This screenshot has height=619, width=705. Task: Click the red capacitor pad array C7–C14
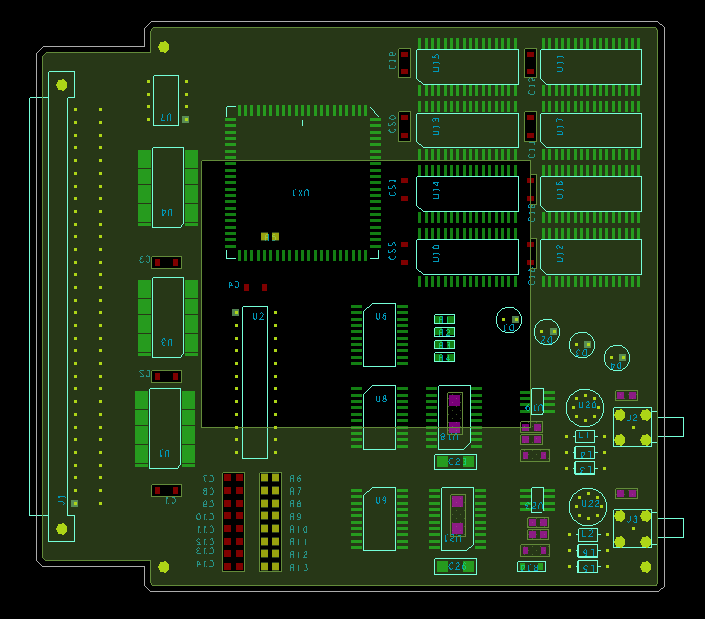pyautogui.click(x=233, y=522)
